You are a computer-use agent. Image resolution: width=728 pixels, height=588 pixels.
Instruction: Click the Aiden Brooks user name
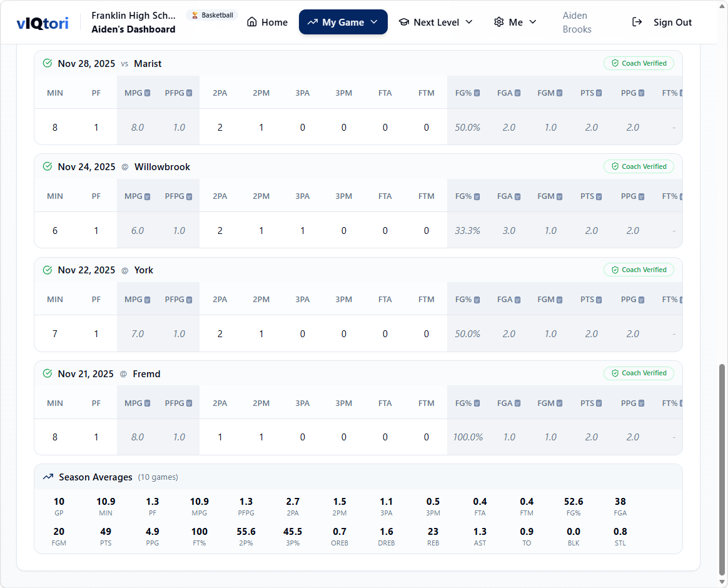click(x=577, y=23)
